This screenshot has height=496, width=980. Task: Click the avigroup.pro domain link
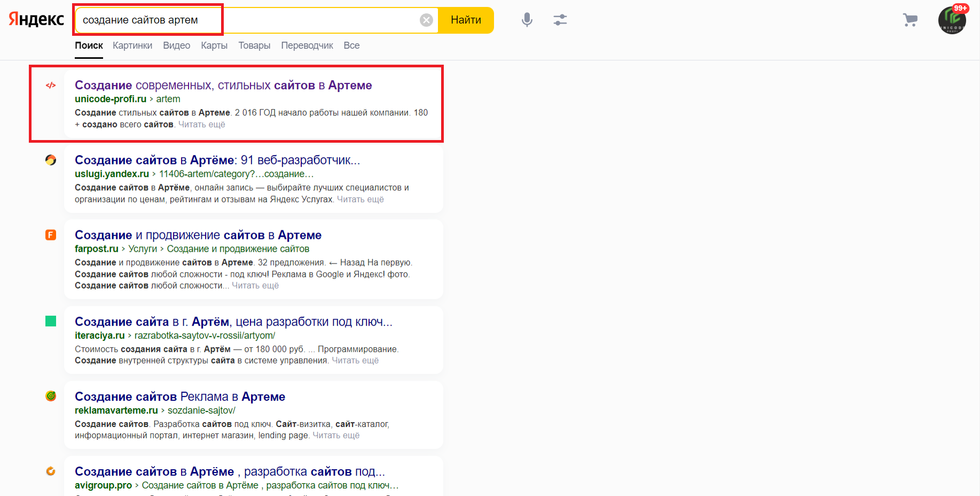103,485
